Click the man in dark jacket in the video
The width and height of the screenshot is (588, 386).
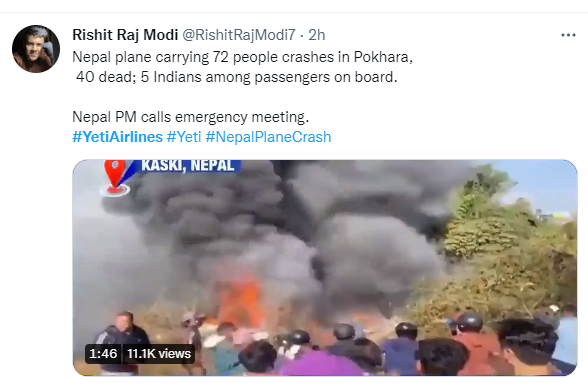[x=121, y=339]
